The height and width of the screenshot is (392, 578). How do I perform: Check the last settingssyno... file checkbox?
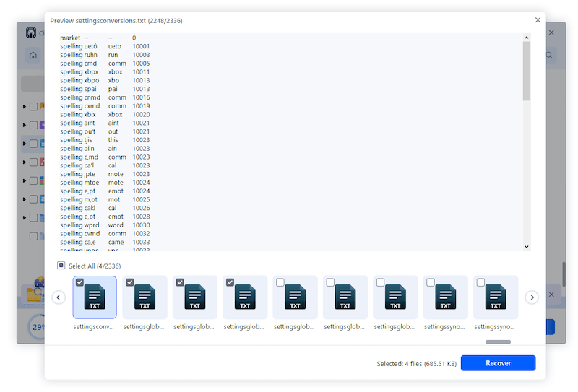click(480, 282)
